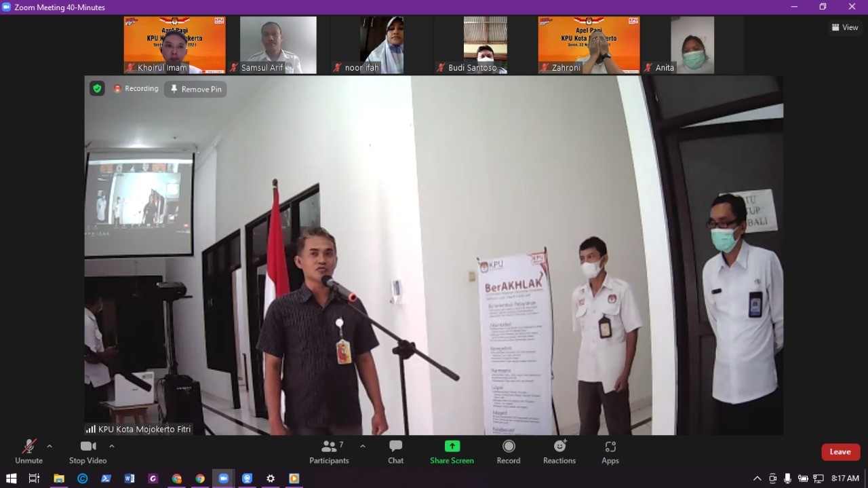Click Remove Pin on the video
The height and width of the screenshot is (488, 868).
tap(195, 90)
